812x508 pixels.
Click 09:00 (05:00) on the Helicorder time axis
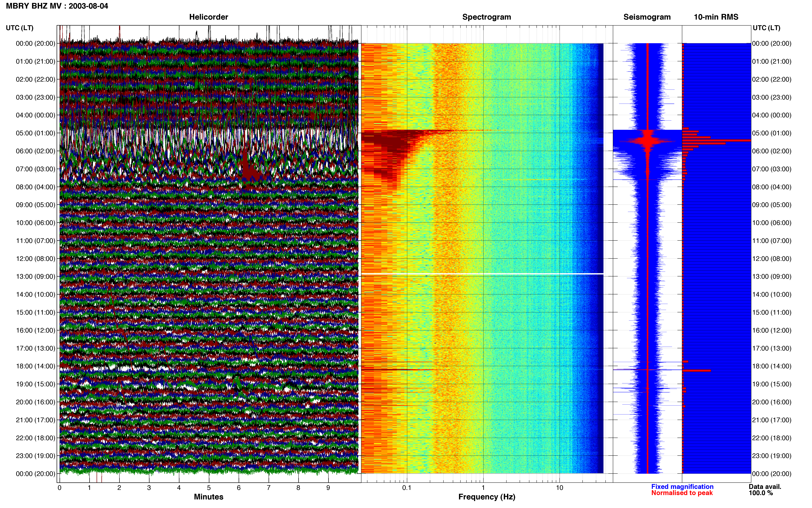point(36,205)
